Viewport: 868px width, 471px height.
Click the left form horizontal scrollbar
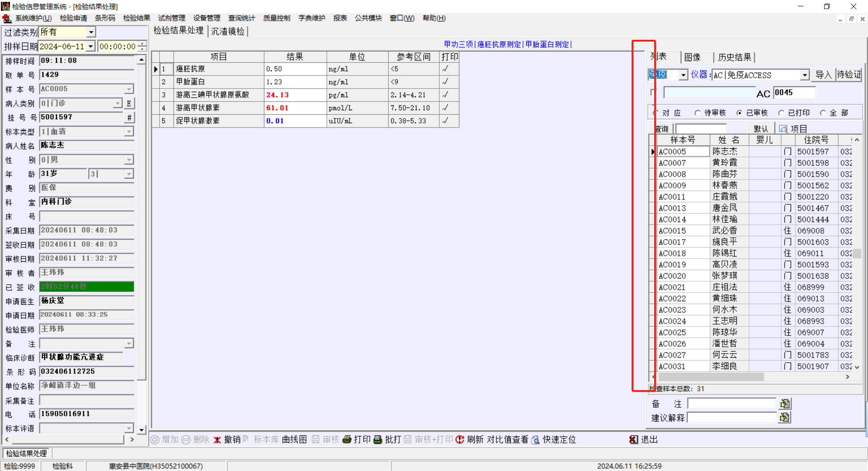[x=69, y=439]
